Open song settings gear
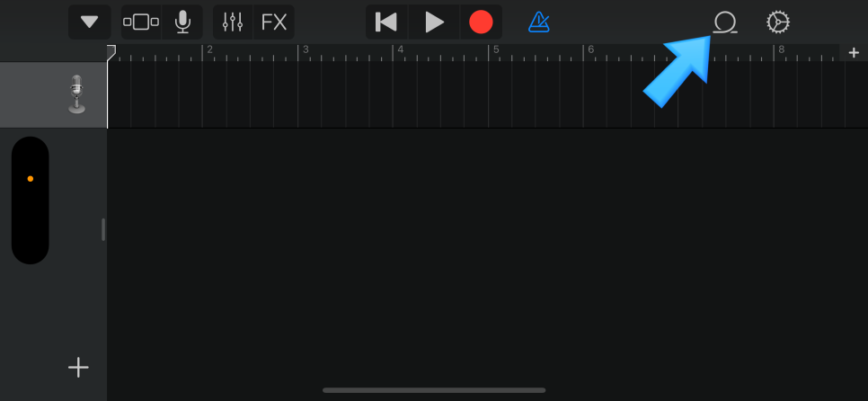Viewport: 868px width, 401px height. 778,22
